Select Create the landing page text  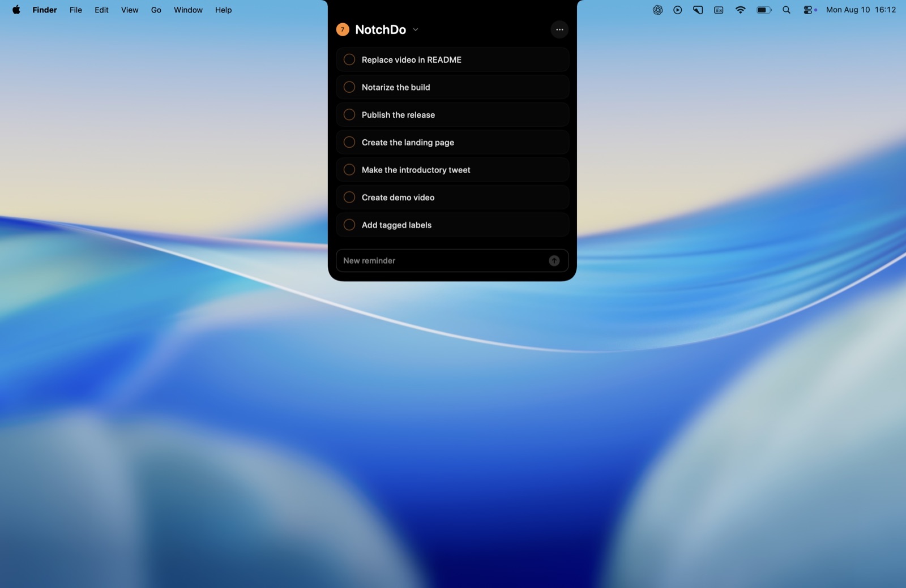pyautogui.click(x=408, y=143)
